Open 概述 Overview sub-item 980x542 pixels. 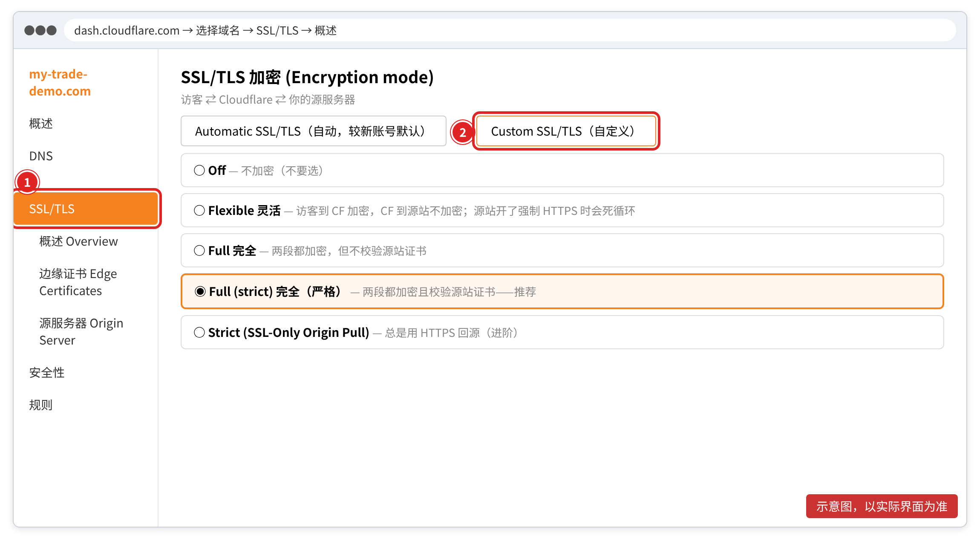click(78, 241)
